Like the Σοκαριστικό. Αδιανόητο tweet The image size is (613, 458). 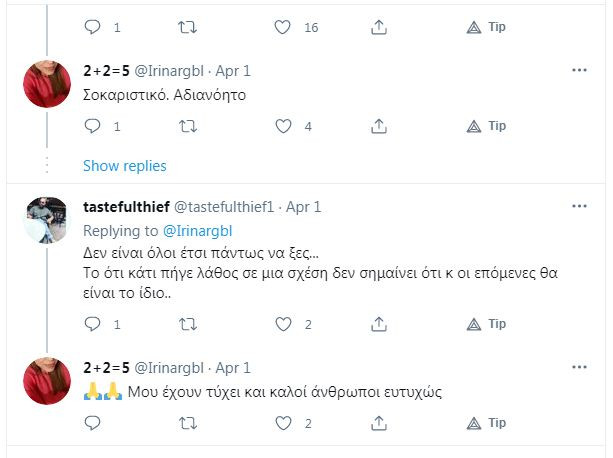[x=283, y=126]
